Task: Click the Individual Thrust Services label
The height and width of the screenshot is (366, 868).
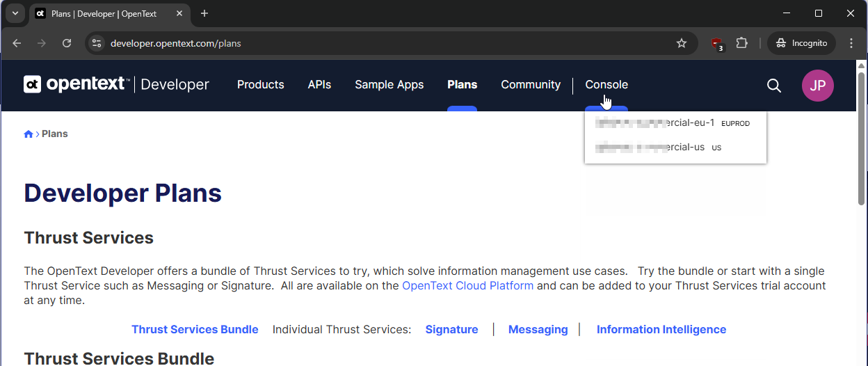Action: click(x=342, y=330)
